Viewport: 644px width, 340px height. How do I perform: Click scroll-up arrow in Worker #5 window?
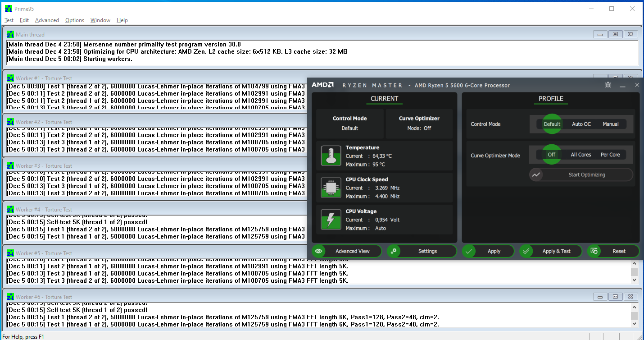tap(634, 263)
